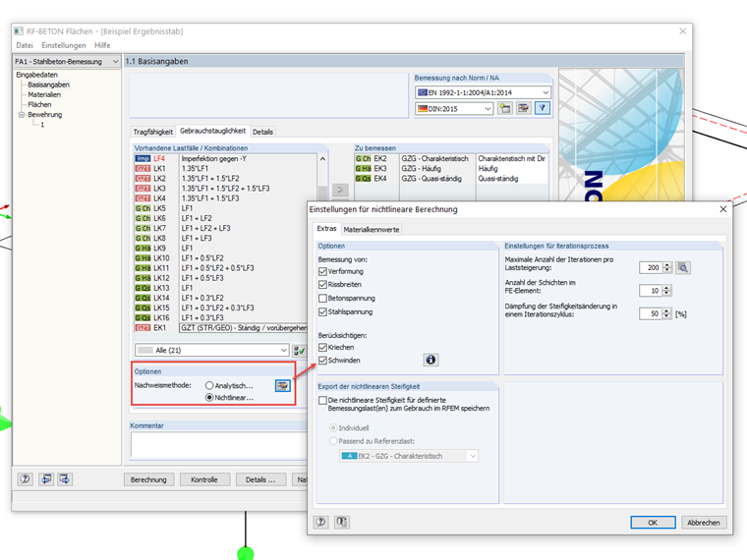
Task: Switch to the Materialkennwerte tab
Action: (372, 230)
